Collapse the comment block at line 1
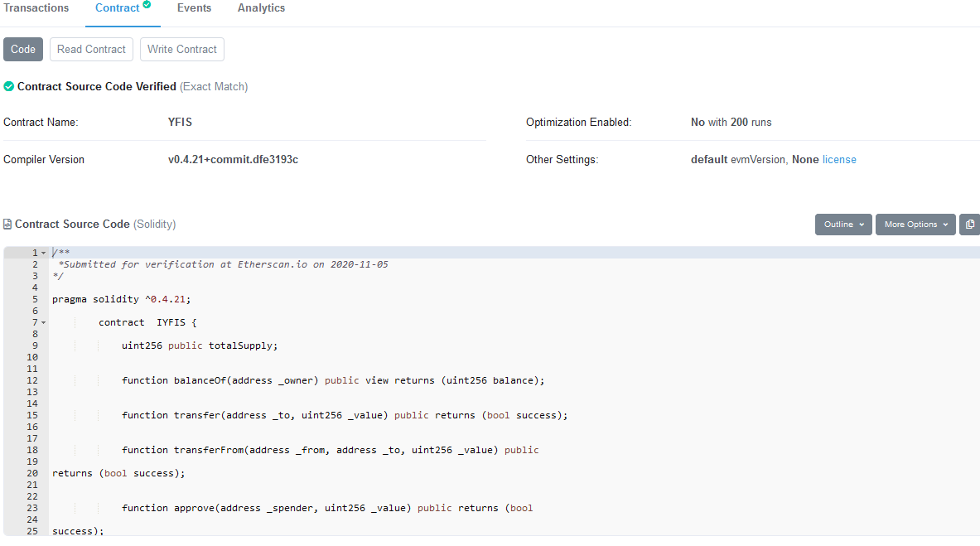Viewport: 980px width, 546px height. click(43, 253)
